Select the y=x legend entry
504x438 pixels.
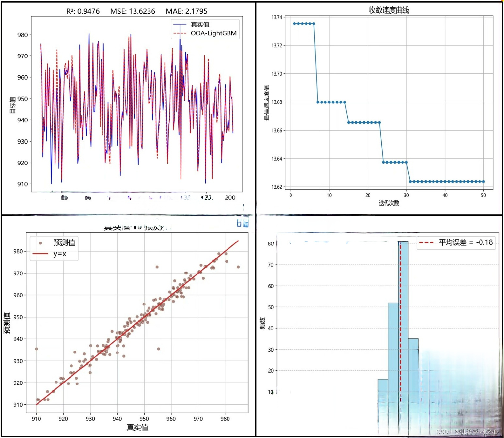point(50,254)
